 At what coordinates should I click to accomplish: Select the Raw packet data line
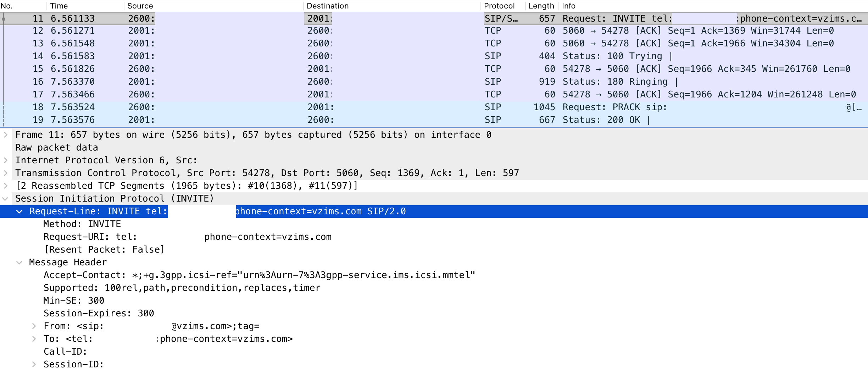pos(434,148)
